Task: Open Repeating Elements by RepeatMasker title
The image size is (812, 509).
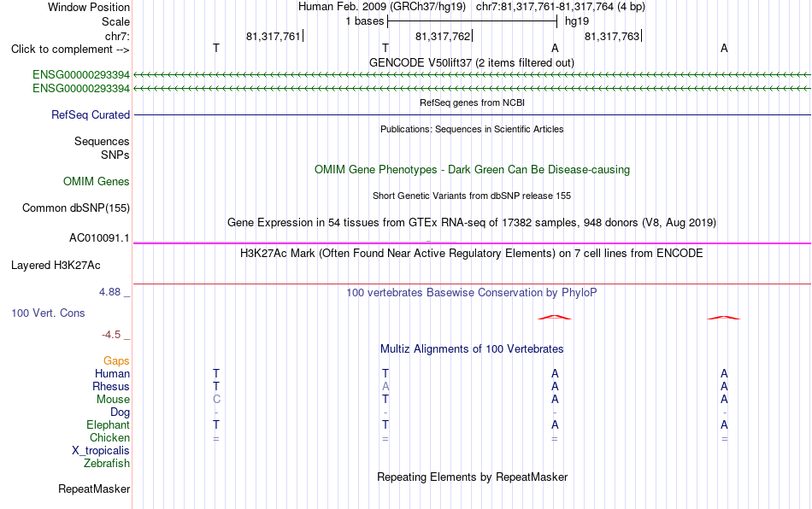Action: click(x=472, y=477)
